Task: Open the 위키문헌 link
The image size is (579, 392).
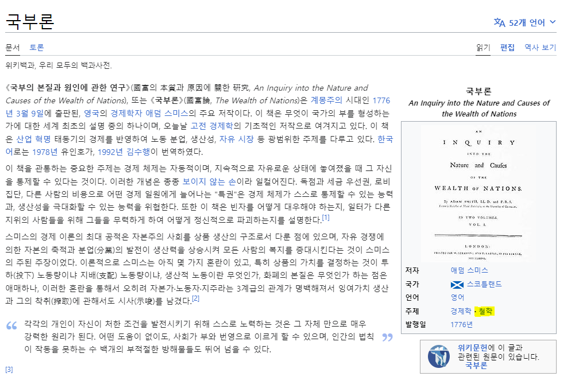Action: tap(472, 348)
